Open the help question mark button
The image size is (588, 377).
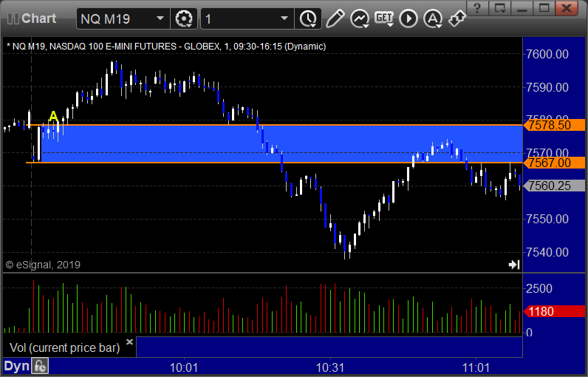[478, 8]
